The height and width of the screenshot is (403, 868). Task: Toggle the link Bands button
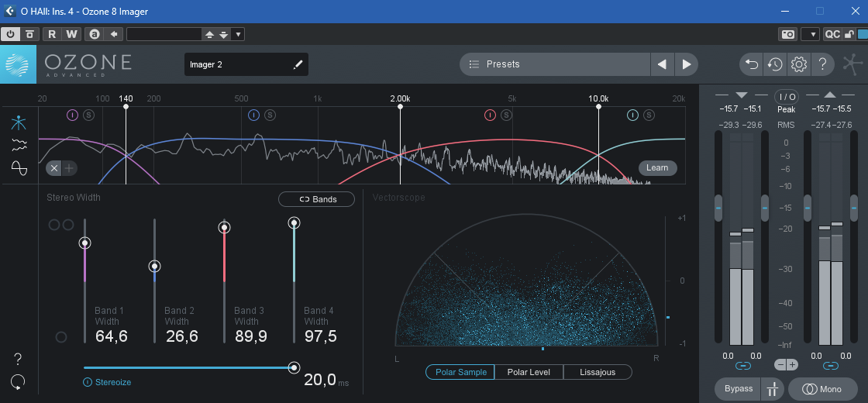coord(317,199)
